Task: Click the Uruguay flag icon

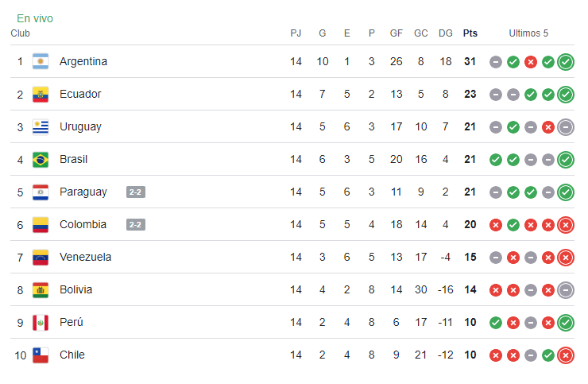Action: pyautogui.click(x=41, y=126)
